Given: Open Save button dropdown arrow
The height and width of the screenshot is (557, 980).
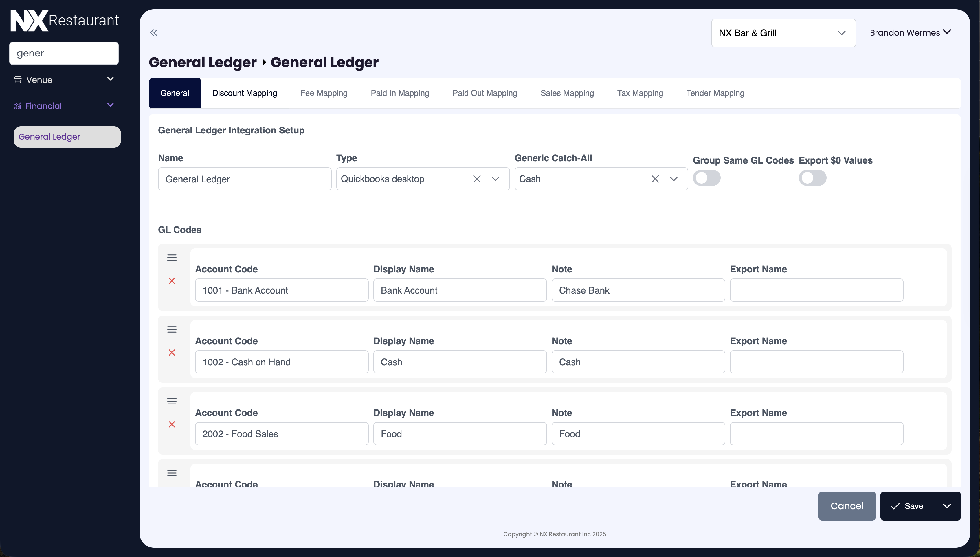Looking at the screenshot, I should pyautogui.click(x=946, y=506).
